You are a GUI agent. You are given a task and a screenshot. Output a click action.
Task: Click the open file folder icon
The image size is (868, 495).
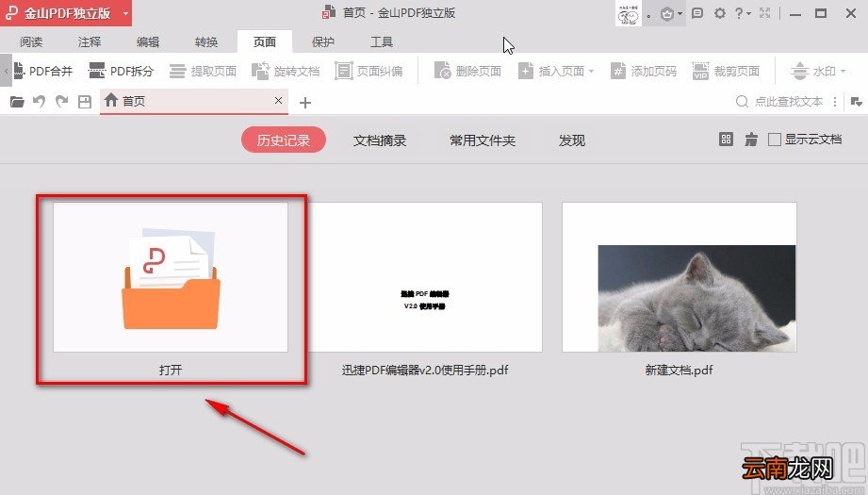tap(17, 102)
